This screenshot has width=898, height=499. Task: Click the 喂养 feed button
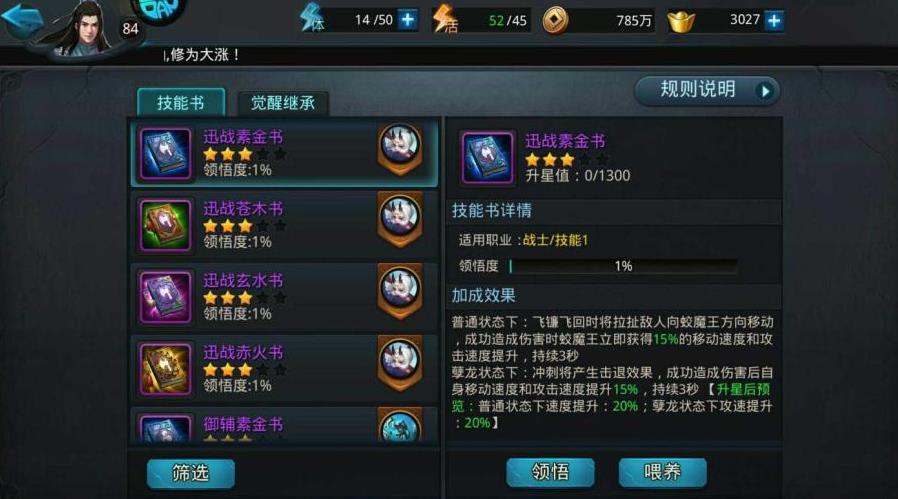click(662, 472)
